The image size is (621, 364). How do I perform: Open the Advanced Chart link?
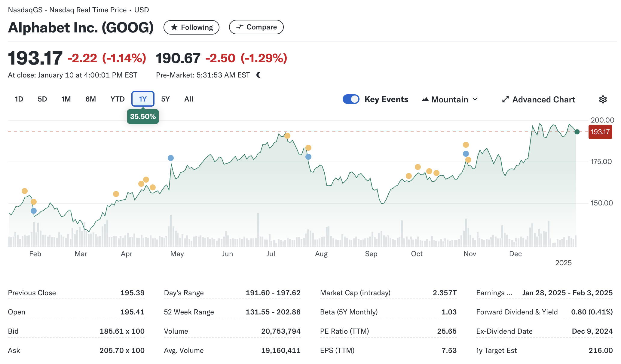(543, 99)
